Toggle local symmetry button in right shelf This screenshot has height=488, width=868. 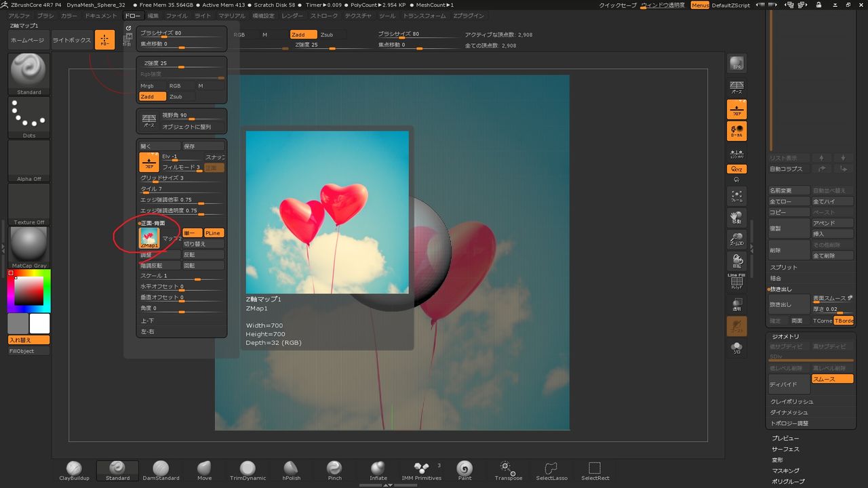[736, 131]
